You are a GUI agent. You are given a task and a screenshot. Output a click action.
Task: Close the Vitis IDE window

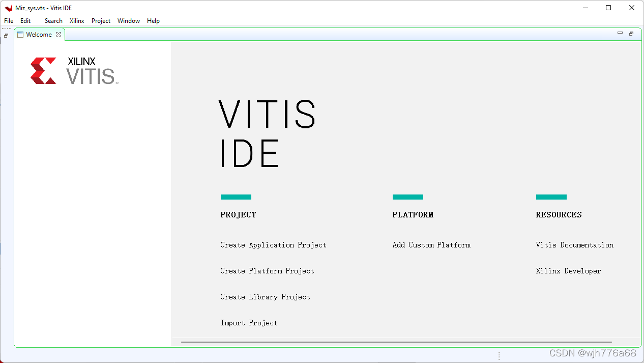pyautogui.click(x=632, y=8)
